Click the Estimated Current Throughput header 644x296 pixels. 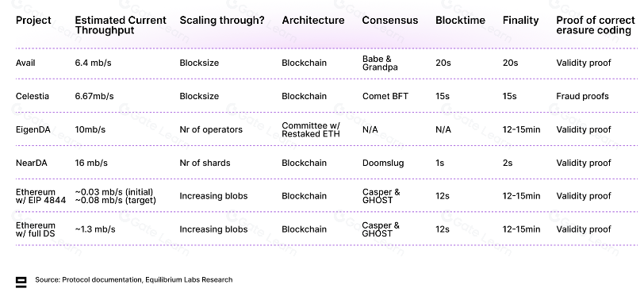click(x=121, y=25)
